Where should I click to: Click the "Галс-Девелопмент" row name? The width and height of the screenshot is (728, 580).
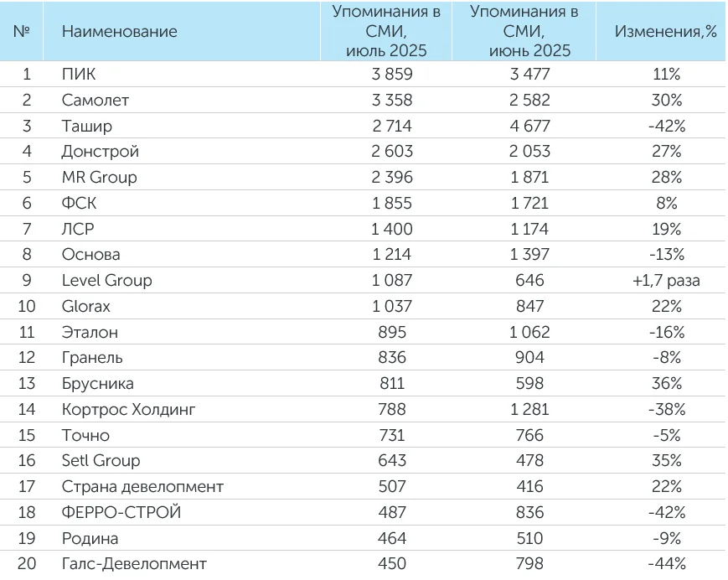(134, 564)
